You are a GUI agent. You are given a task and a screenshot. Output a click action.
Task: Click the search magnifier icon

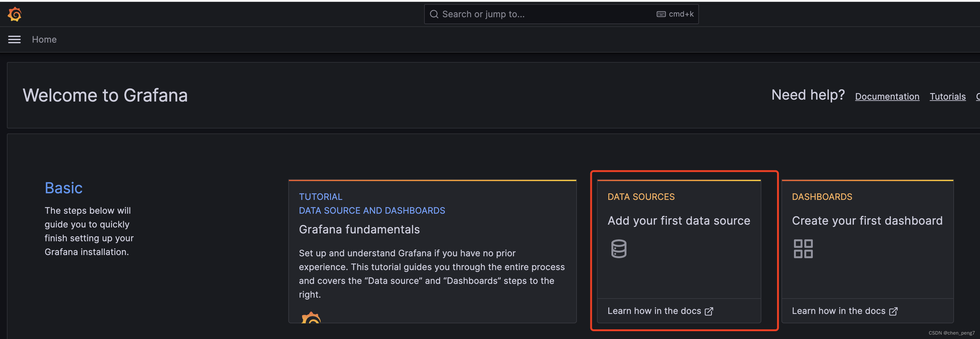click(x=434, y=14)
